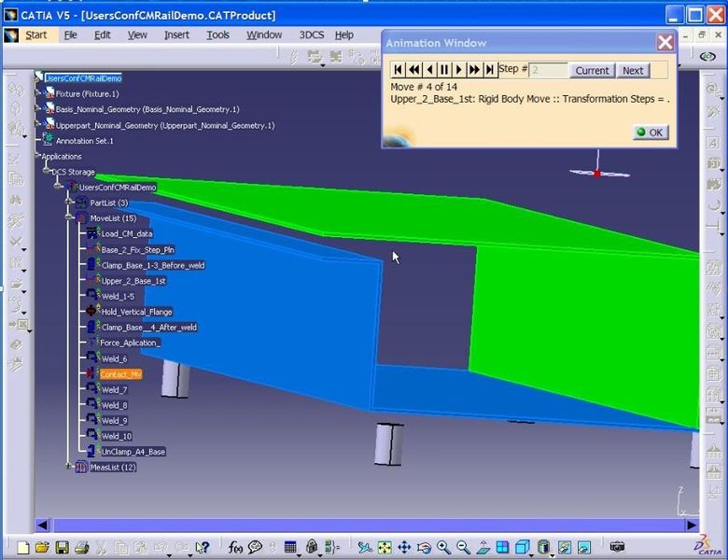
Task: Expand the MeasList (12) tree node
Action: [69, 467]
